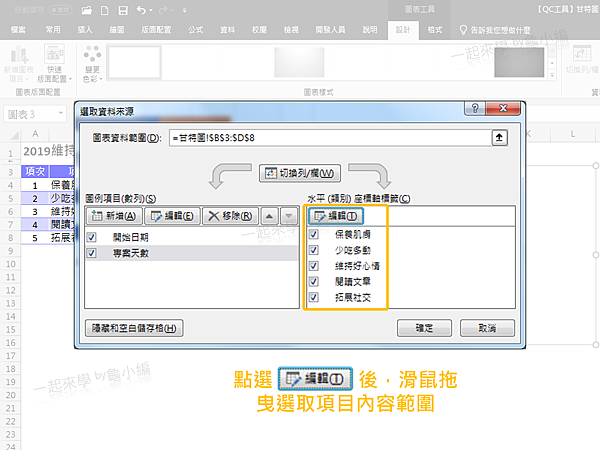Click the select-all corner of the worksheet
The width and height of the screenshot is (600, 450).
click(x=14, y=135)
